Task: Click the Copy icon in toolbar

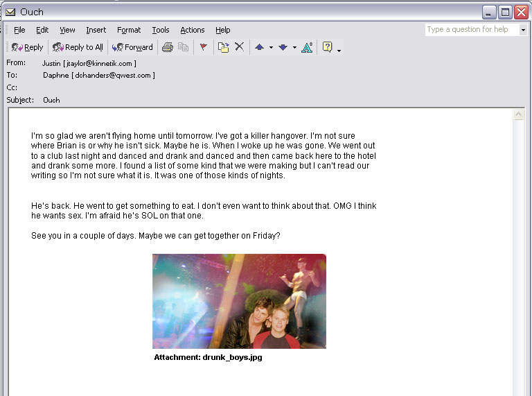Action: (183, 47)
